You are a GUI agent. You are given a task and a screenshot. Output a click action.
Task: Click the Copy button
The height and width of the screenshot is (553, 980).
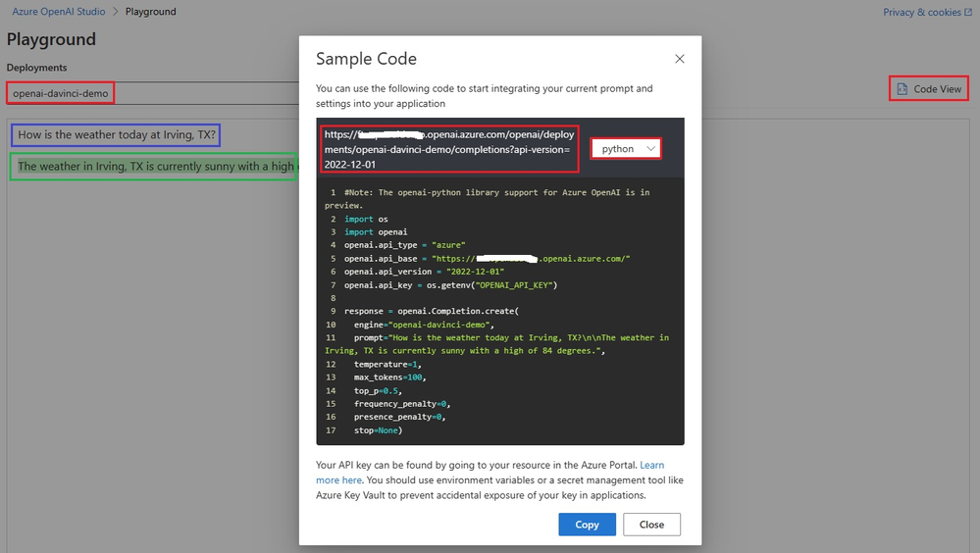(587, 525)
